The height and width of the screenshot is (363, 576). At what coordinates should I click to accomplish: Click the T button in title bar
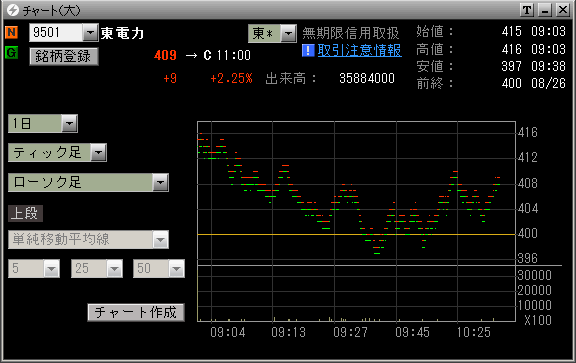click(x=527, y=10)
